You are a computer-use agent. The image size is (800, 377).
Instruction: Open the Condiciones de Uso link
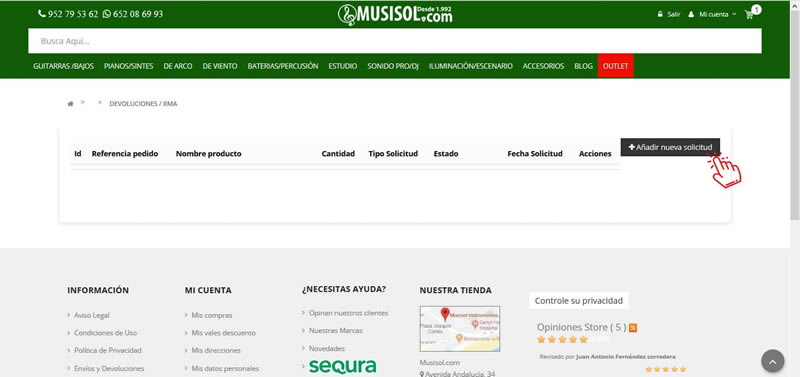(106, 333)
